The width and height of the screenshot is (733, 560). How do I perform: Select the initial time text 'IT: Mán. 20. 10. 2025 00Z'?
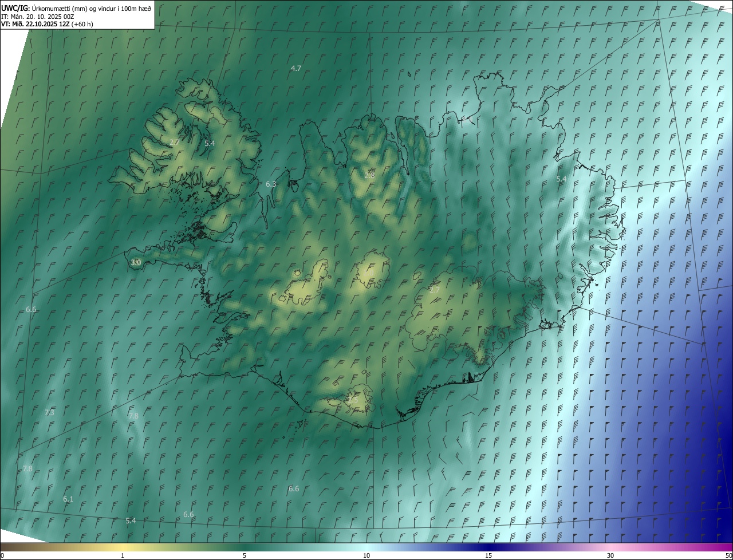pyautogui.click(x=38, y=17)
